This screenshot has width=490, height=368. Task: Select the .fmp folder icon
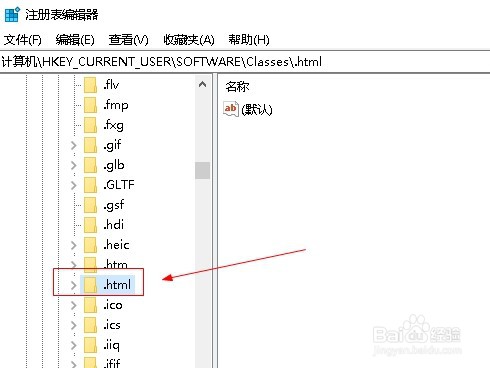point(90,105)
